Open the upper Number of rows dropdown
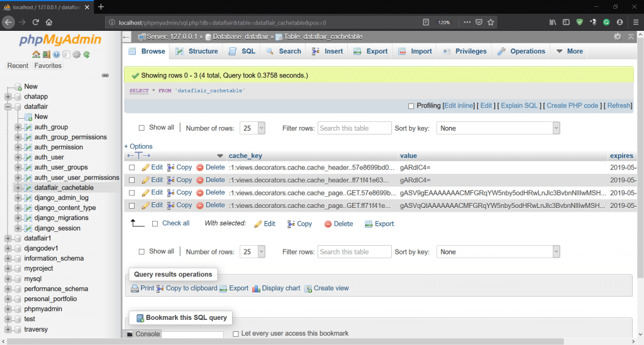Image resolution: width=644 pixels, height=345 pixels. point(252,128)
